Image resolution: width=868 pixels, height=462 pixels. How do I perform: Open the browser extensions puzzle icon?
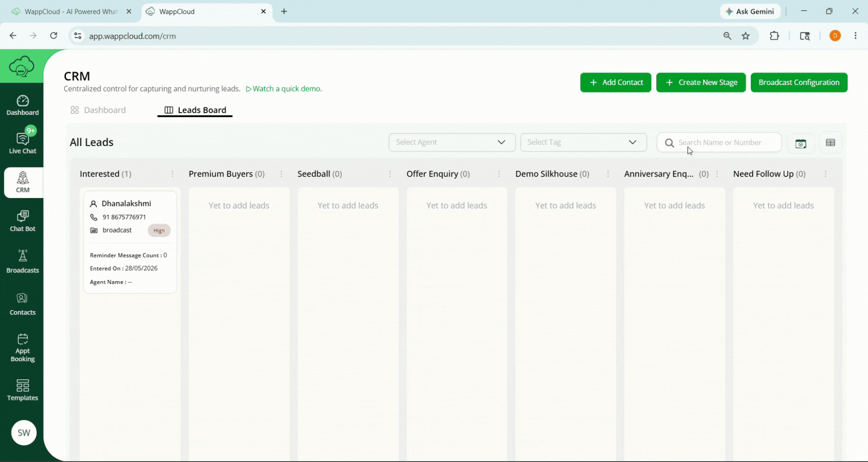tap(774, 36)
